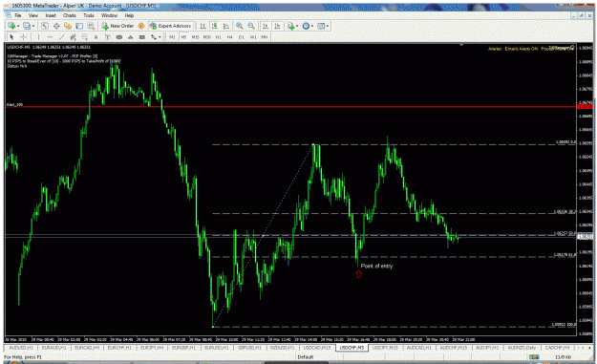597x364 pixels.
Task: Click the chart shift triangle marker
Action: tap(461, 45)
